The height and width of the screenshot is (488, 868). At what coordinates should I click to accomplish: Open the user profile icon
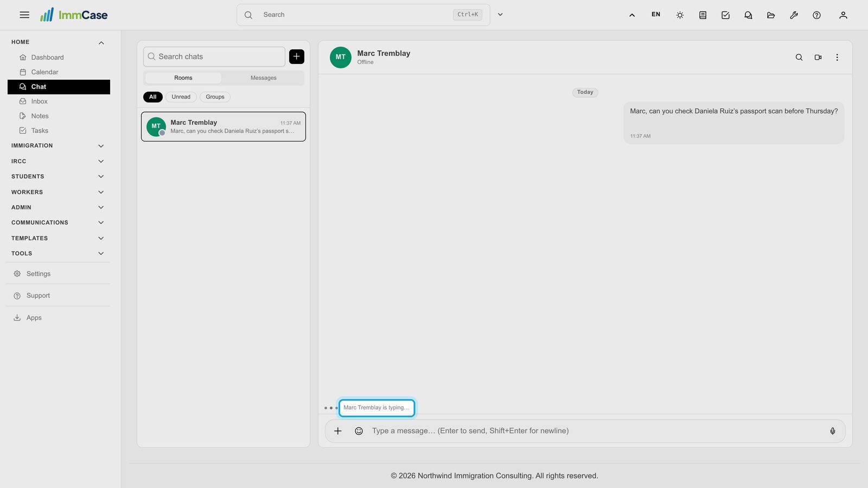click(x=843, y=15)
